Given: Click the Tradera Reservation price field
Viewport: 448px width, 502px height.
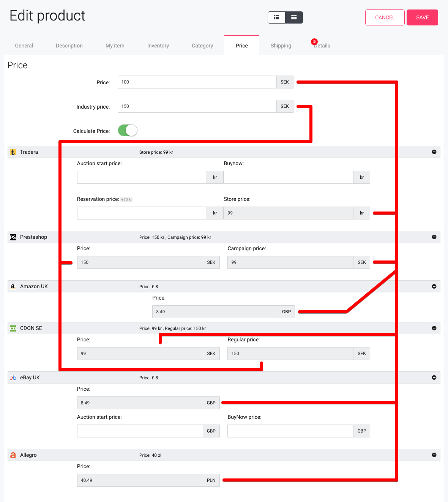Looking at the screenshot, I should click(142, 213).
